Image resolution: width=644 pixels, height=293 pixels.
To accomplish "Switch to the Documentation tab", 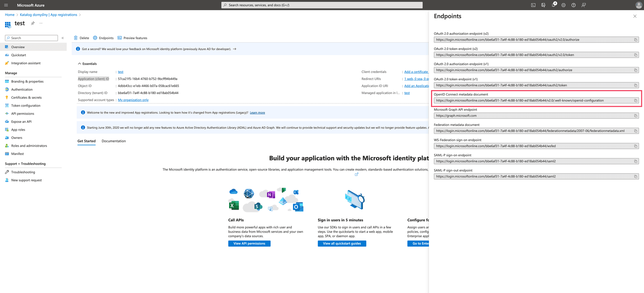I will coord(114,141).
